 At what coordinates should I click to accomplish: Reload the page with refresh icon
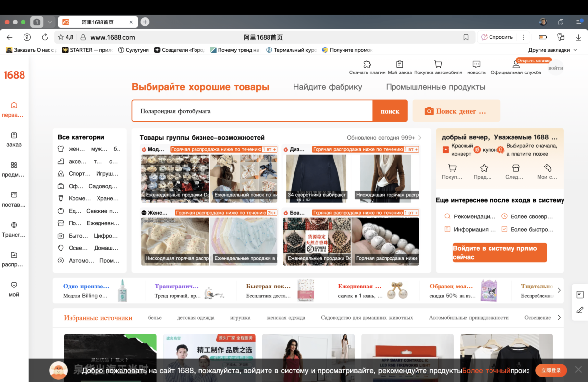pos(45,37)
